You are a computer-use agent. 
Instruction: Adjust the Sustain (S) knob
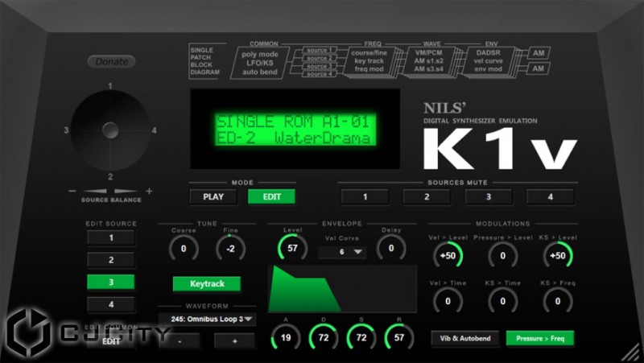point(361,337)
